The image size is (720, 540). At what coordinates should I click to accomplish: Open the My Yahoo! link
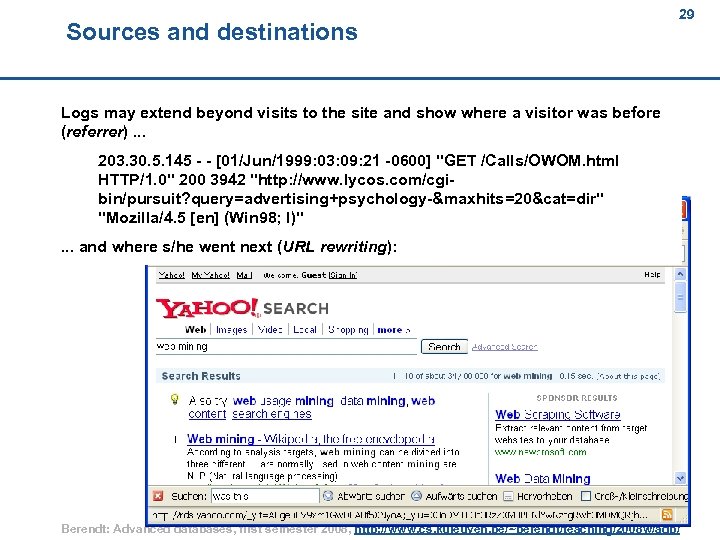click(x=210, y=275)
